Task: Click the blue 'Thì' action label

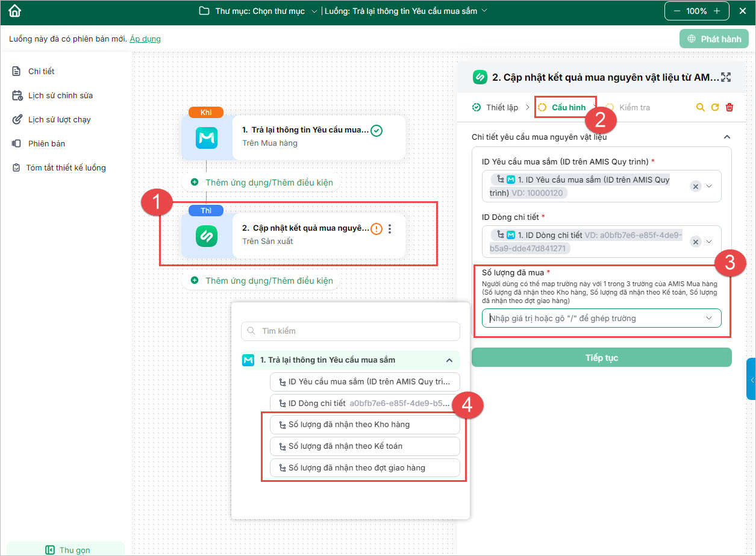Action: coord(206,210)
